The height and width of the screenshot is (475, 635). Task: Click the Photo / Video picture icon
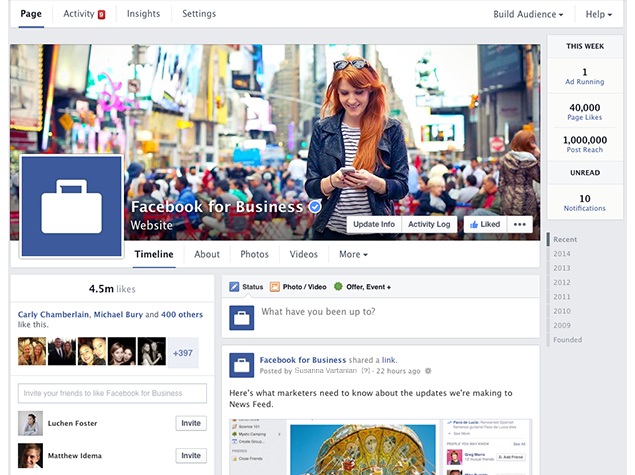pos(275,287)
